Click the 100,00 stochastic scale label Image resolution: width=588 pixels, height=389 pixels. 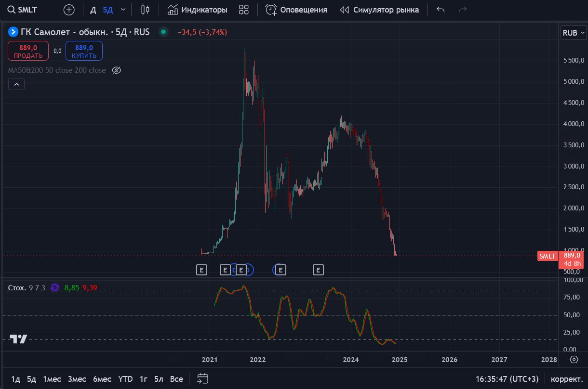tap(574, 280)
